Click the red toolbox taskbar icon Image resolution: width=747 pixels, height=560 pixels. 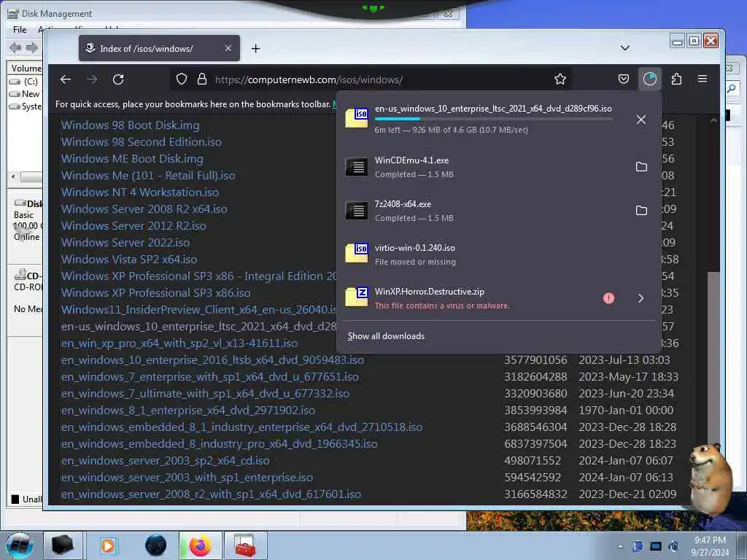[245, 545]
